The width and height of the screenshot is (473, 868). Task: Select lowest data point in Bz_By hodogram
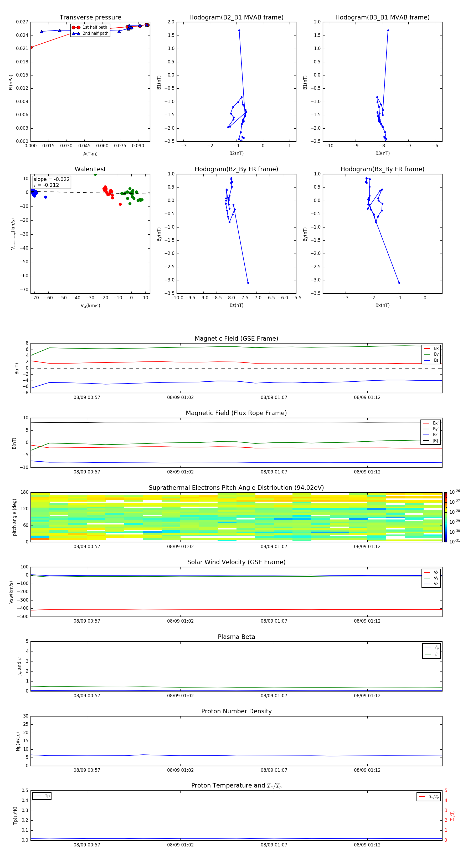[248, 283]
